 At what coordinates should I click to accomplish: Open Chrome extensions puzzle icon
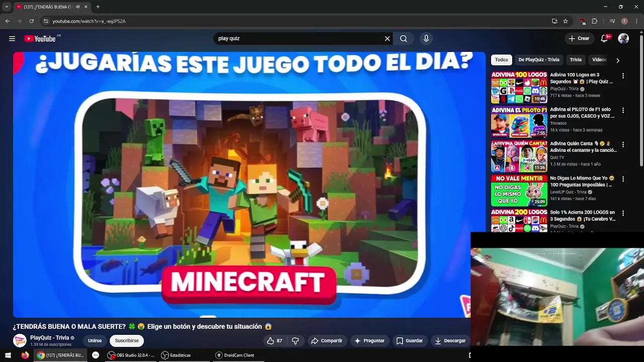tap(595, 21)
